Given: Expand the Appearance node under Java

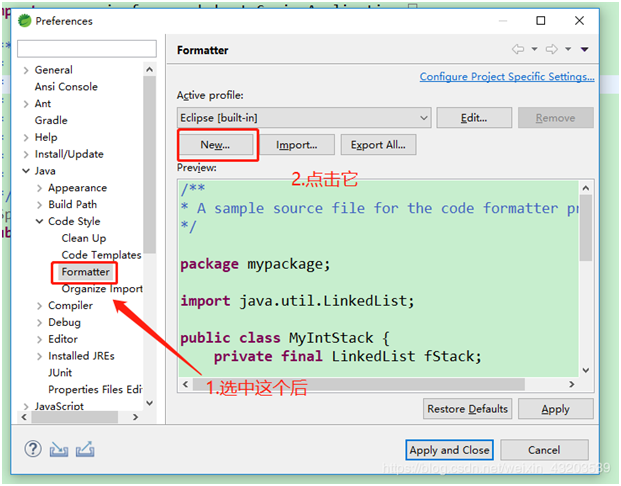Looking at the screenshot, I should coord(40,188).
